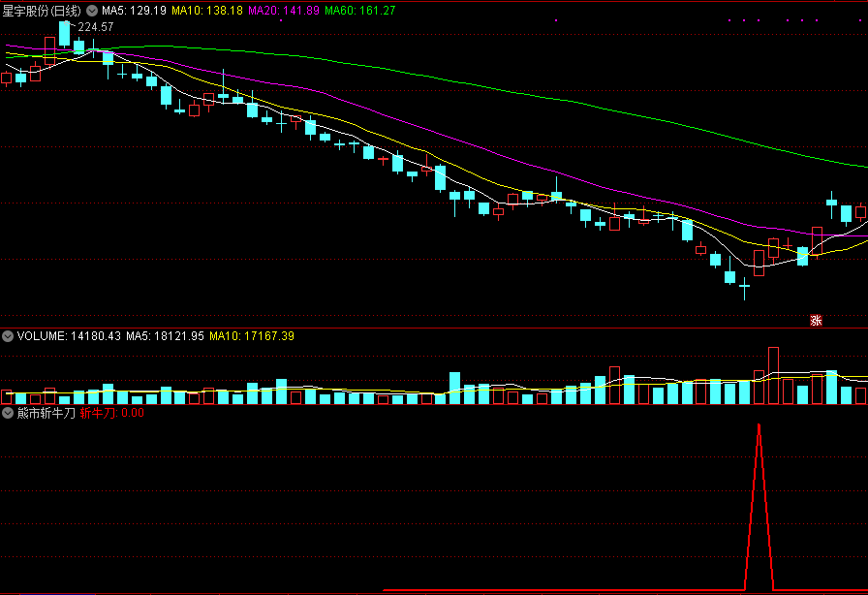Click the VOLUME: 14180.43 readout

[x=69, y=336]
